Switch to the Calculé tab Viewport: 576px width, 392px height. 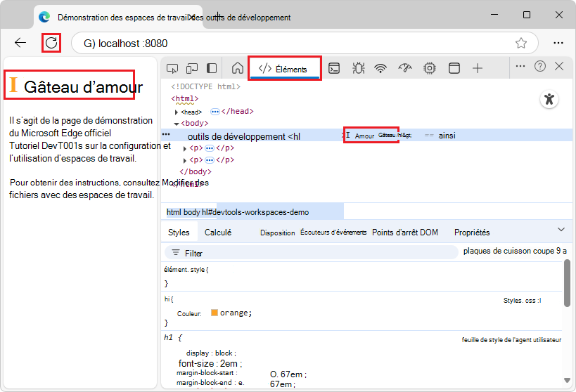pos(218,233)
